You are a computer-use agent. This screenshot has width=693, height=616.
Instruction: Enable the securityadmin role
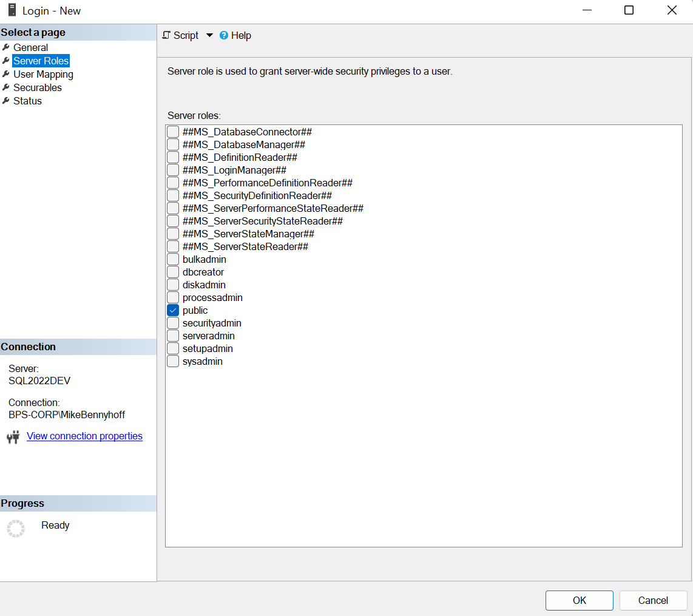point(173,323)
